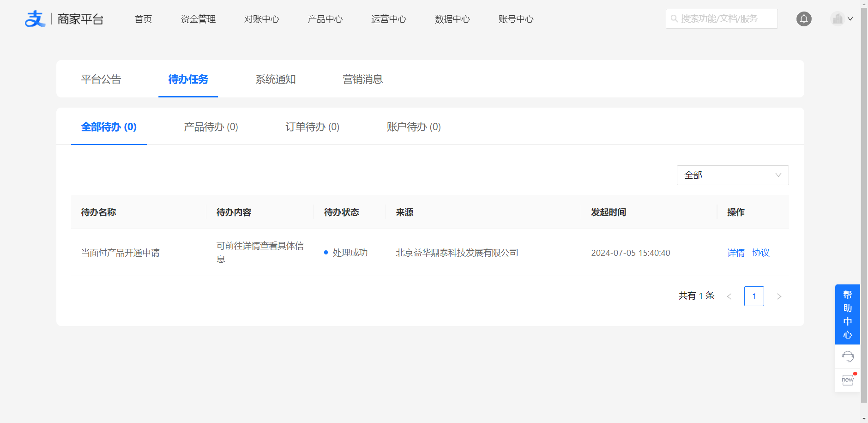Open the 资金管理 navigation menu
868x423 pixels.
(x=198, y=19)
